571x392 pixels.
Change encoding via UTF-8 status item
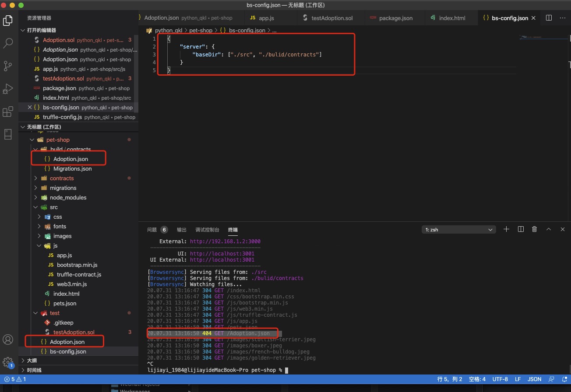coord(500,379)
